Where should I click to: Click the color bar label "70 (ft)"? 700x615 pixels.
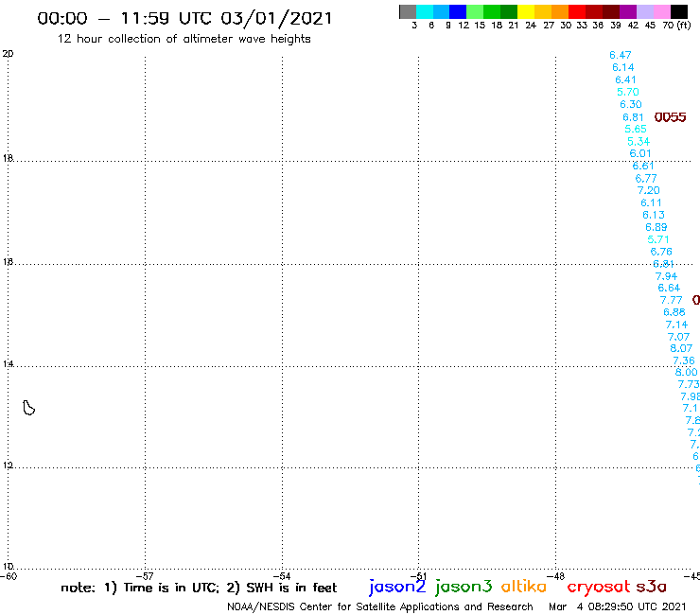[x=676, y=26]
